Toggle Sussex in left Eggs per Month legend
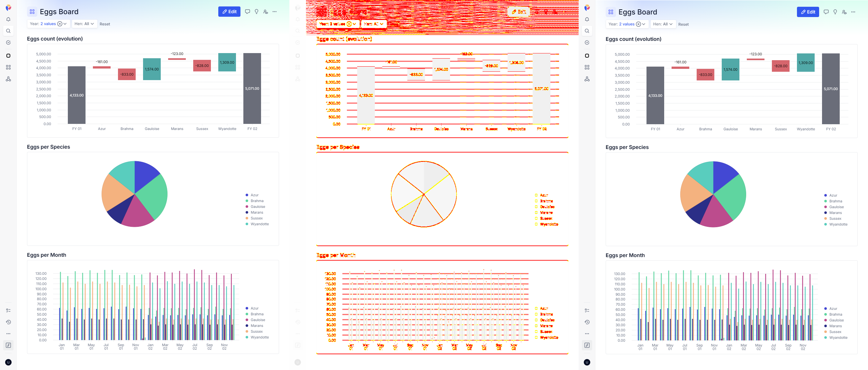Screen dimensions: 868x370 pyautogui.click(x=254, y=331)
